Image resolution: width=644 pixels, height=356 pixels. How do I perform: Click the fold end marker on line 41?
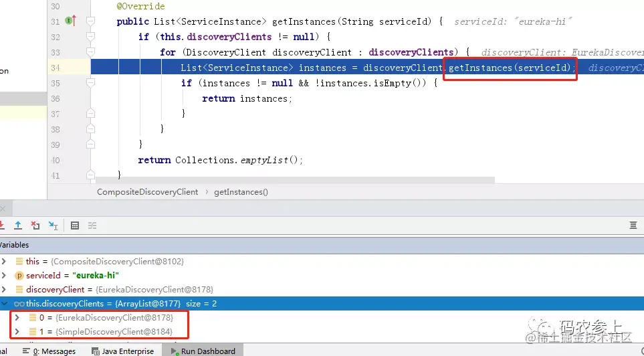click(91, 175)
